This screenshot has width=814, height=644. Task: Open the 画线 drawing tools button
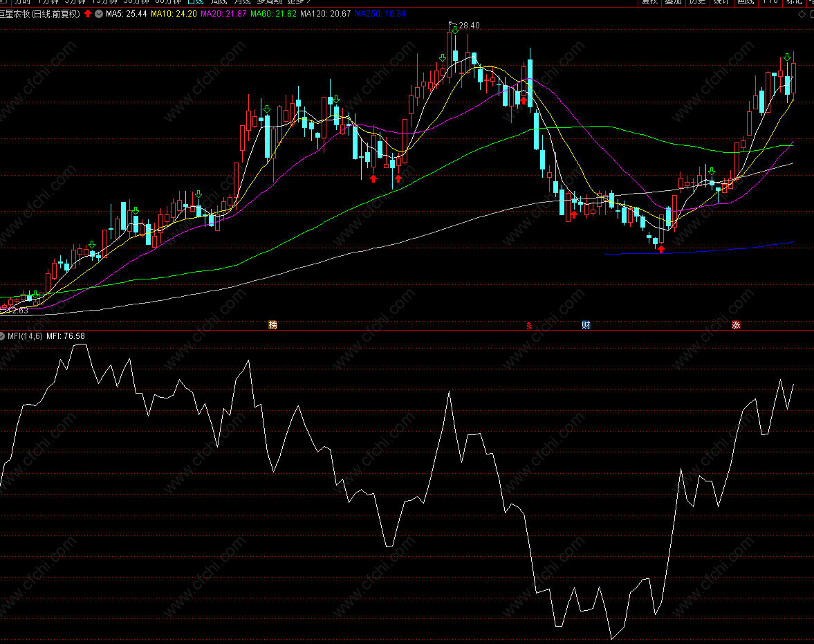point(746,2)
